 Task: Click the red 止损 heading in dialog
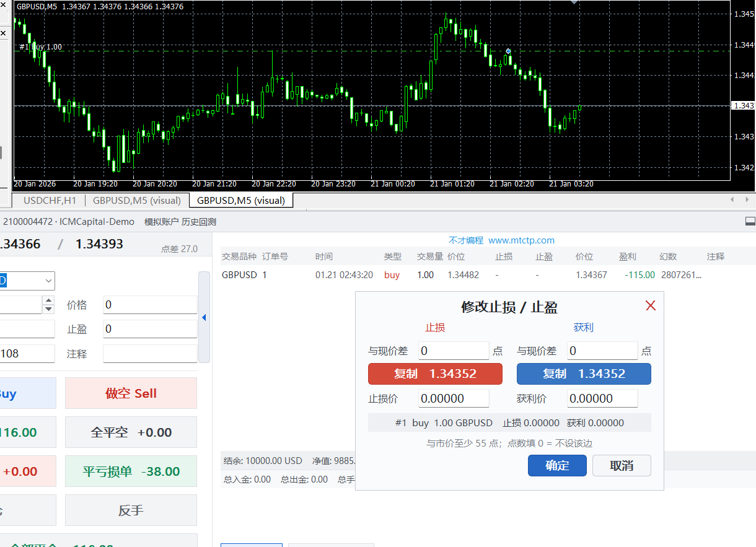(435, 328)
